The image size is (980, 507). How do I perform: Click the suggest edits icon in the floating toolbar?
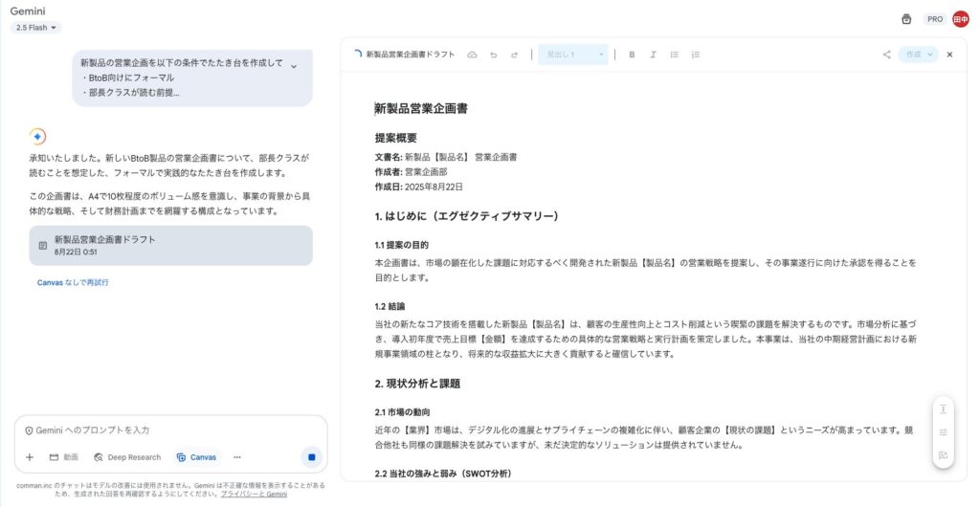pyautogui.click(x=943, y=455)
